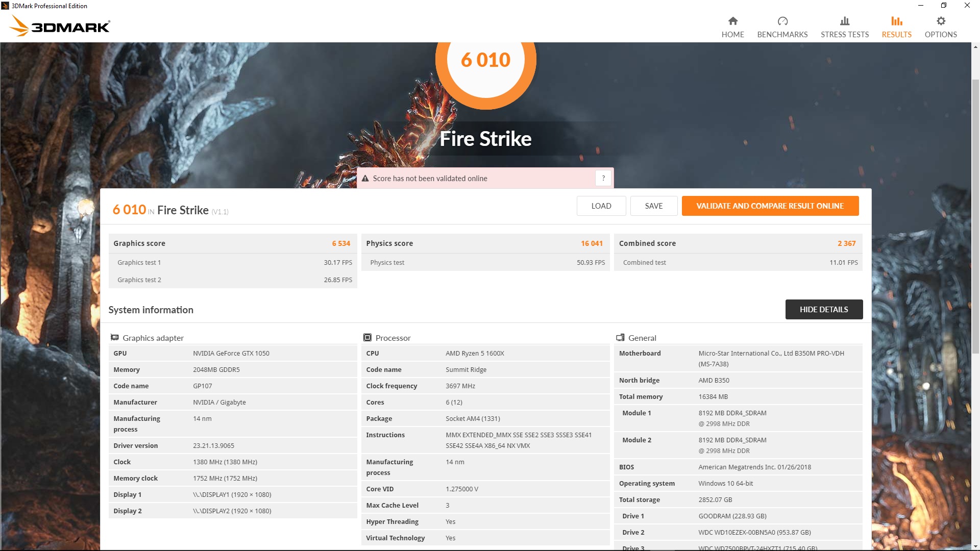
Task: Click the North bridge value AMD B350
Action: (x=714, y=381)
